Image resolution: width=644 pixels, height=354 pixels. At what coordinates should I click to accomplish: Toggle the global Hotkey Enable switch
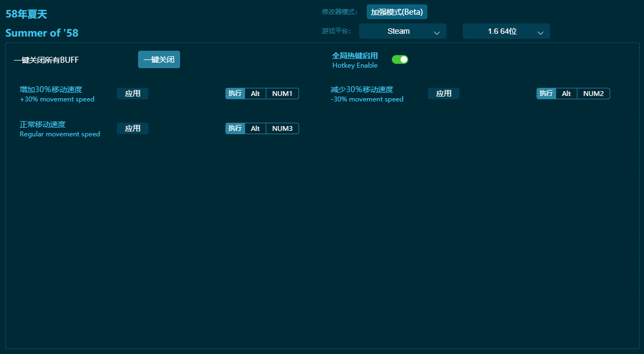[399, 59]
